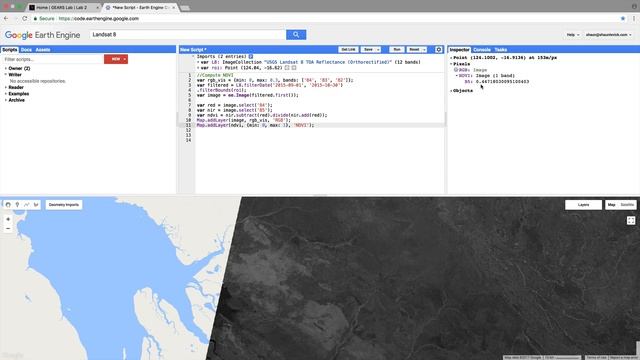Viewport: 640px width, 360px height.
Task: Open the Help dropdown menu
Action: tap(573, 35)
